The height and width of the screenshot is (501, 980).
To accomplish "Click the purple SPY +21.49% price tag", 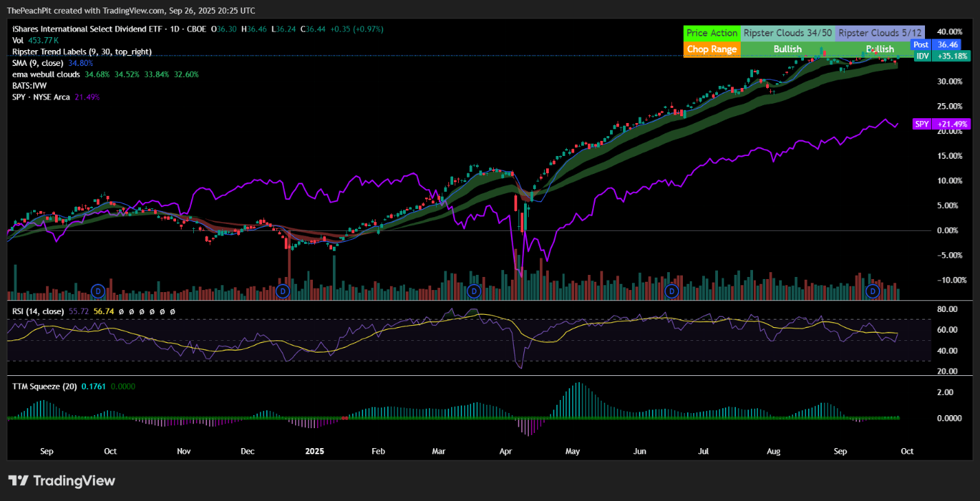I will [941, 124].
